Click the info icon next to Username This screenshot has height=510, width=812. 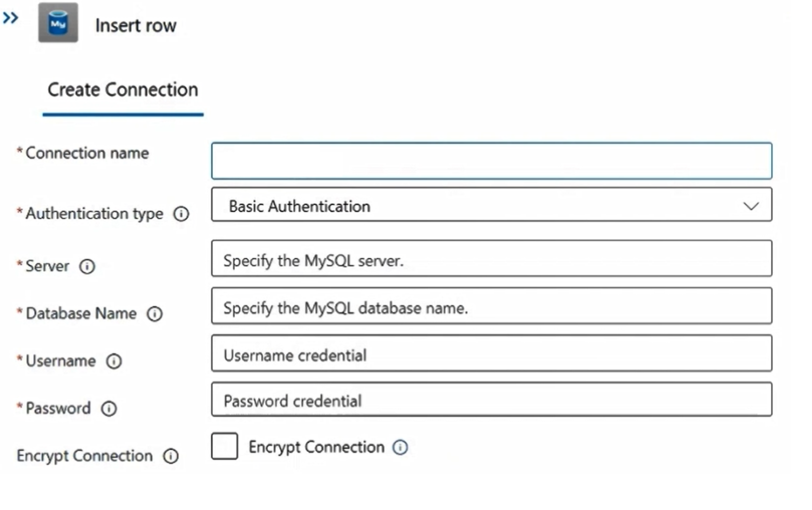pos(115,361)
